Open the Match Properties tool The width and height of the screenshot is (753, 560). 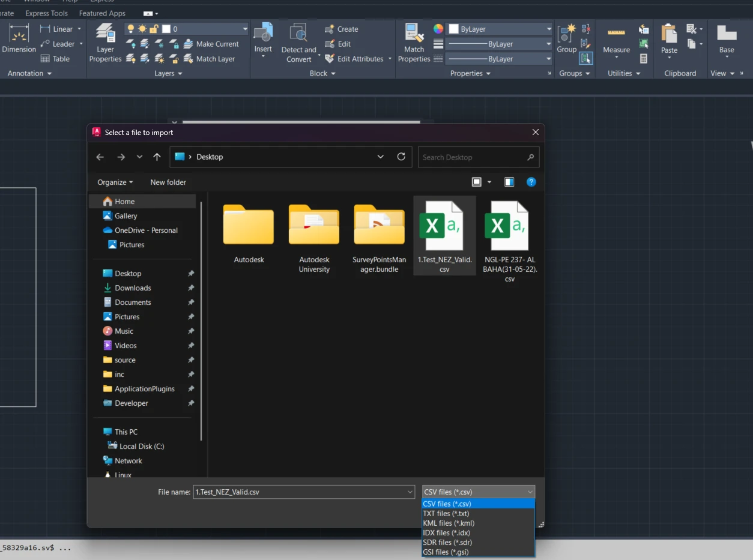click(x=413, y=37)
